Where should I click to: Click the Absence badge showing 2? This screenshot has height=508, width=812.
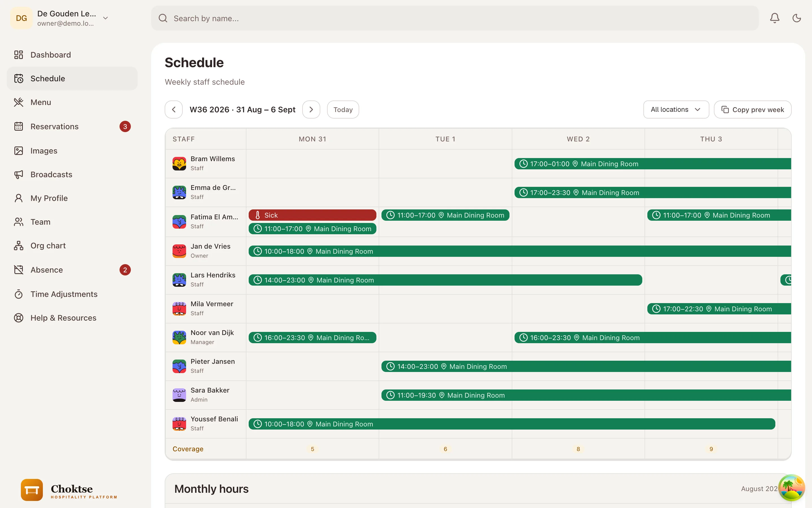pos(125,270)
